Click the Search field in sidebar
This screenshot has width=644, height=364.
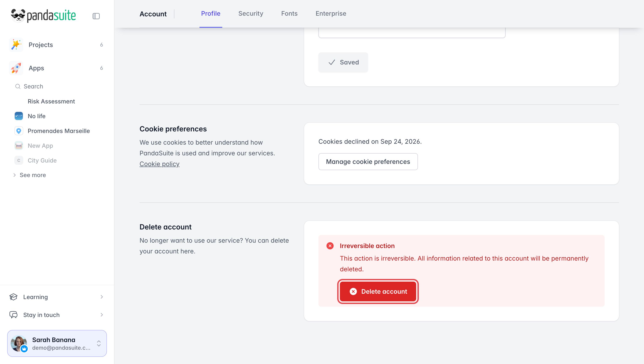[57, 86]
